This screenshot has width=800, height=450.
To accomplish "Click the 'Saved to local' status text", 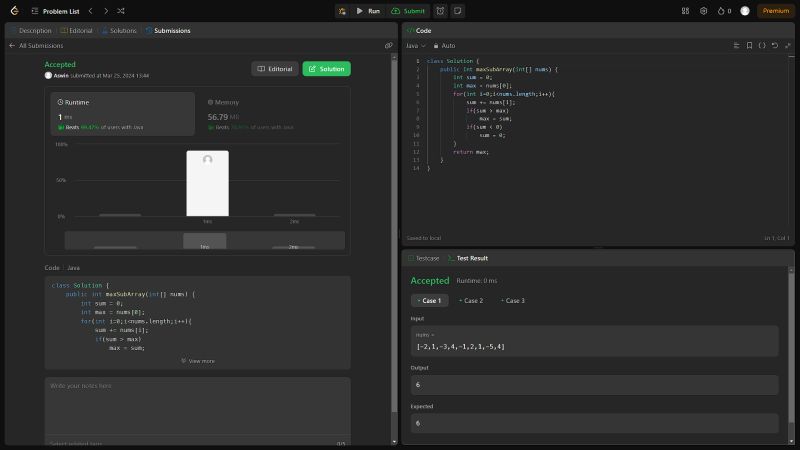I will coord(423,238).
